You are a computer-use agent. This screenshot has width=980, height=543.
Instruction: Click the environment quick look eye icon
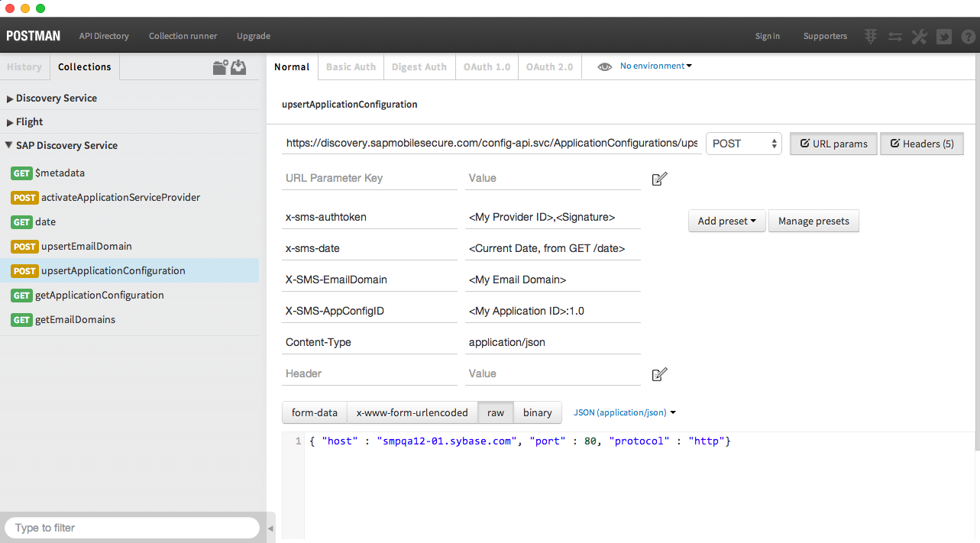604,66
